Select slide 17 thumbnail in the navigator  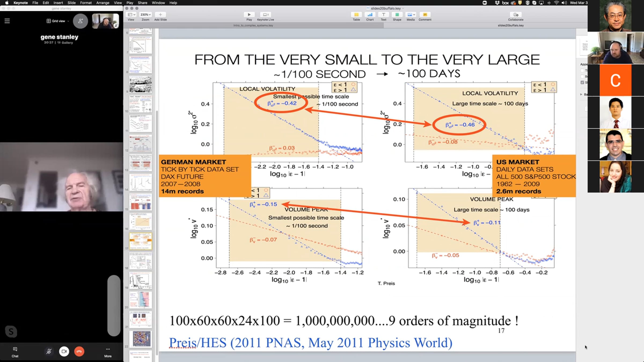(141, 241)
